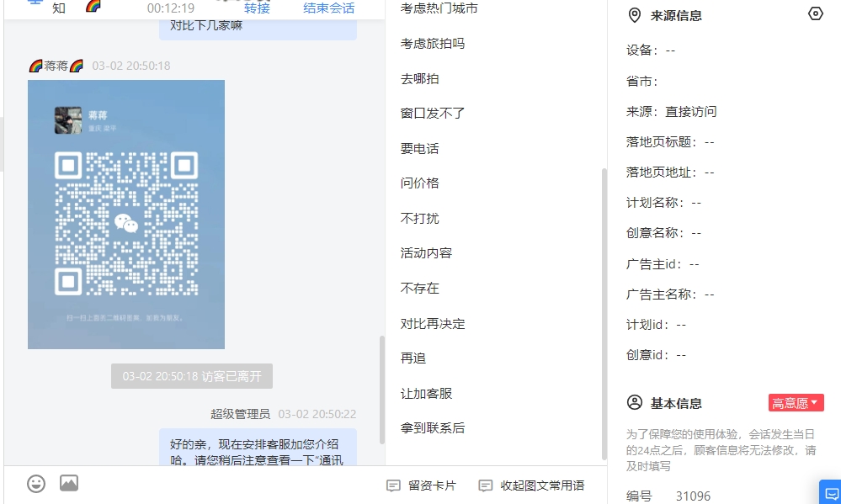Click the 来源：直接访问 field

pyautogui.click(x=672, y=112)
